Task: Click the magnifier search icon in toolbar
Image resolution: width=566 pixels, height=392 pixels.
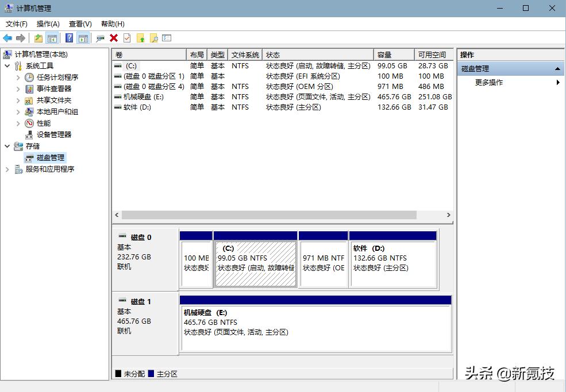Action: point(153,38)
